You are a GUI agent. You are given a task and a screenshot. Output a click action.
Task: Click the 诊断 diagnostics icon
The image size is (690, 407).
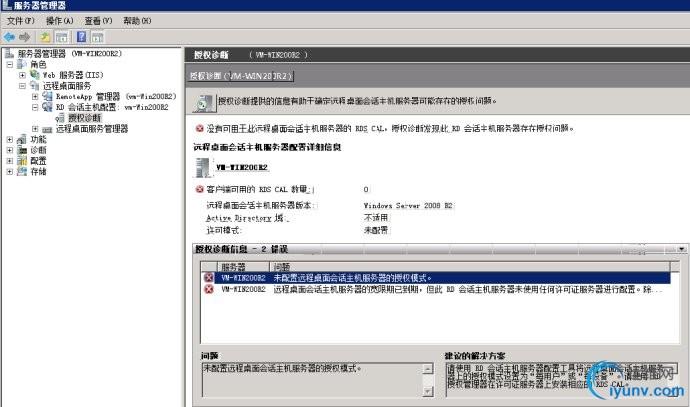22,150
